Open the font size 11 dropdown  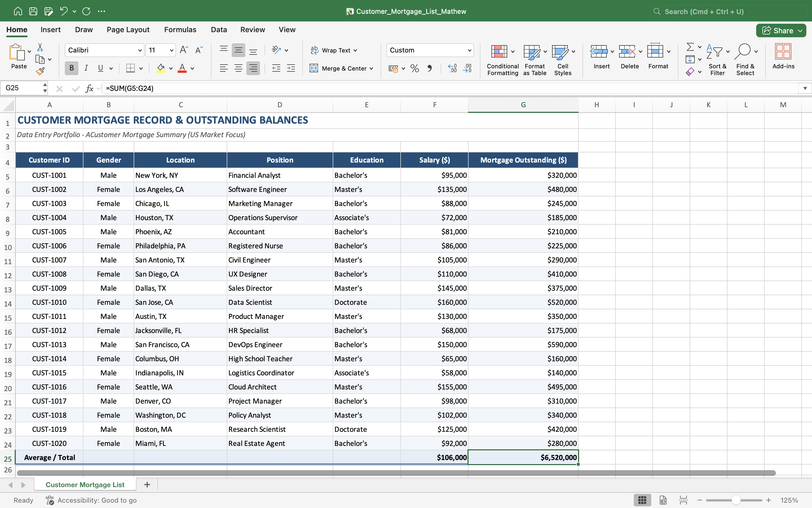[171, 51]
